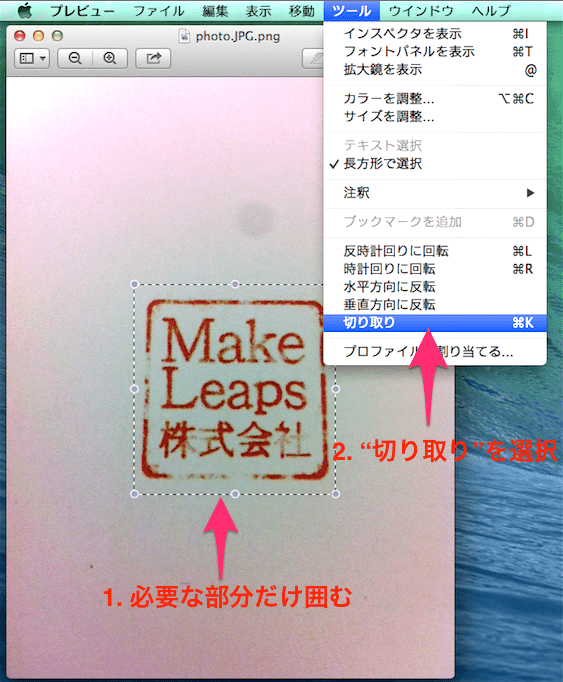The image size is (563, 682).
Task: Click the share button in toolbar
Action: coord(153,58)
